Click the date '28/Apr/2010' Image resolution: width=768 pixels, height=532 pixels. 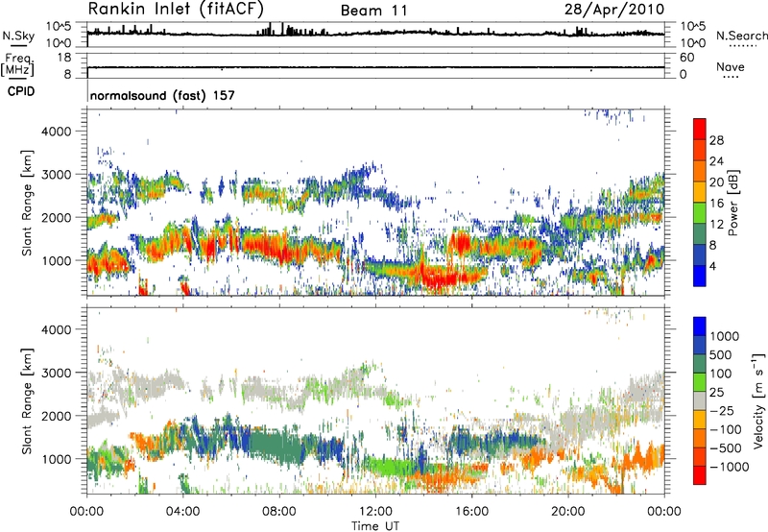614,10
